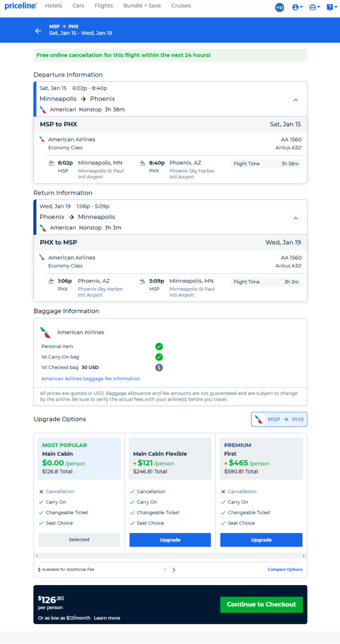This screenshot has width=340, height=644.
Task: Select the MSP to PHX leg toggle
Action: coord(279,419)
